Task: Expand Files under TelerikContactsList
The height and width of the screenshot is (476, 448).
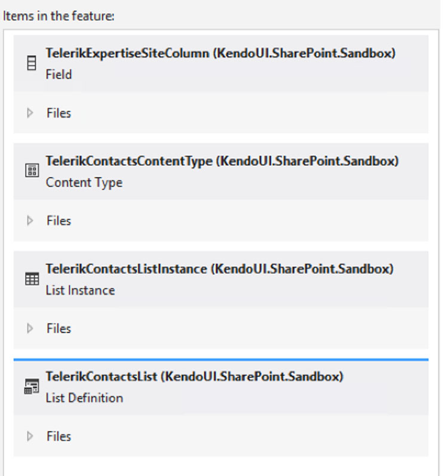Action: [x=30, y=436]
